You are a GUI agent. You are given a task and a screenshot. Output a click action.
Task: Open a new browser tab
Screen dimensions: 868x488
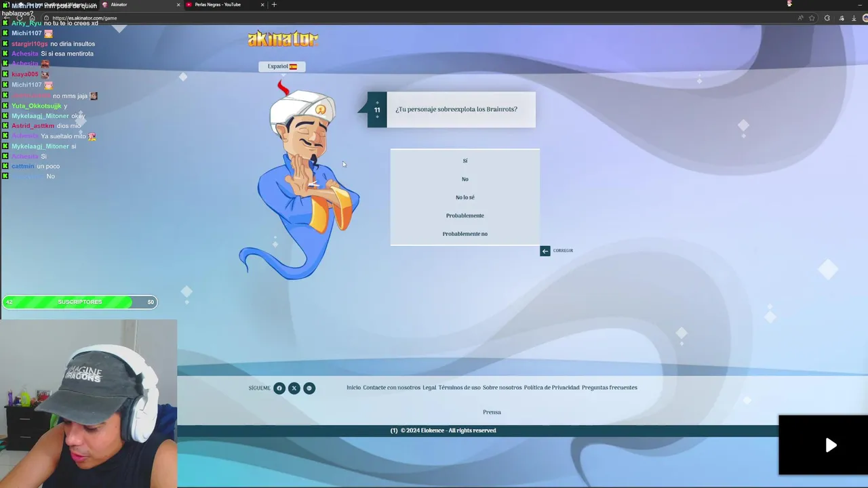[274, 5]
